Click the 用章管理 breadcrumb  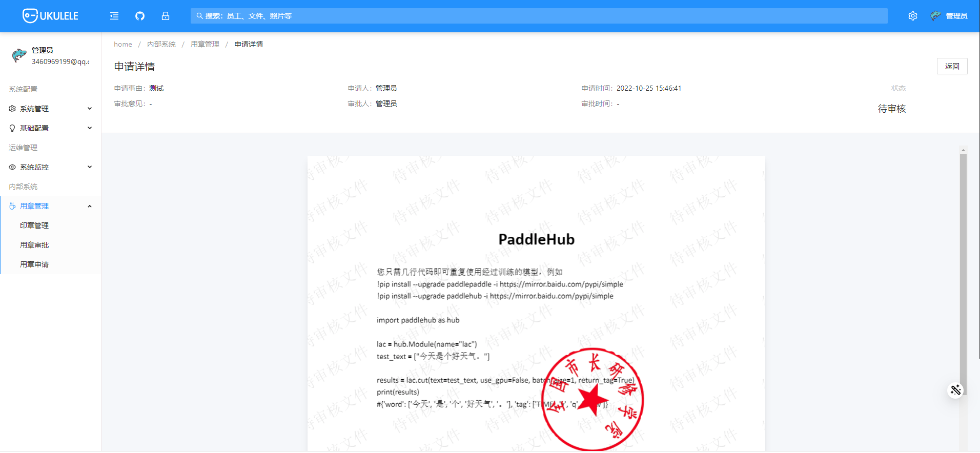tap(205, 44)
